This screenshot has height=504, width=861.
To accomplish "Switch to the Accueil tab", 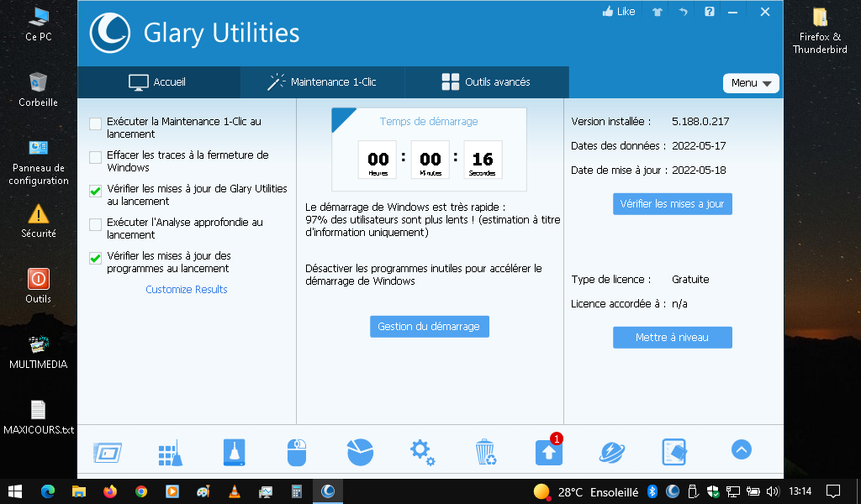I will click(159, 82).
